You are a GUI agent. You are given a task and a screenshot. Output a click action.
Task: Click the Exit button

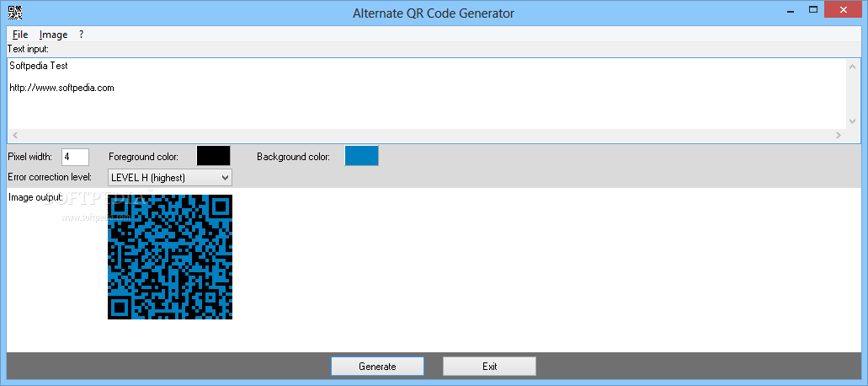[489, 366]
